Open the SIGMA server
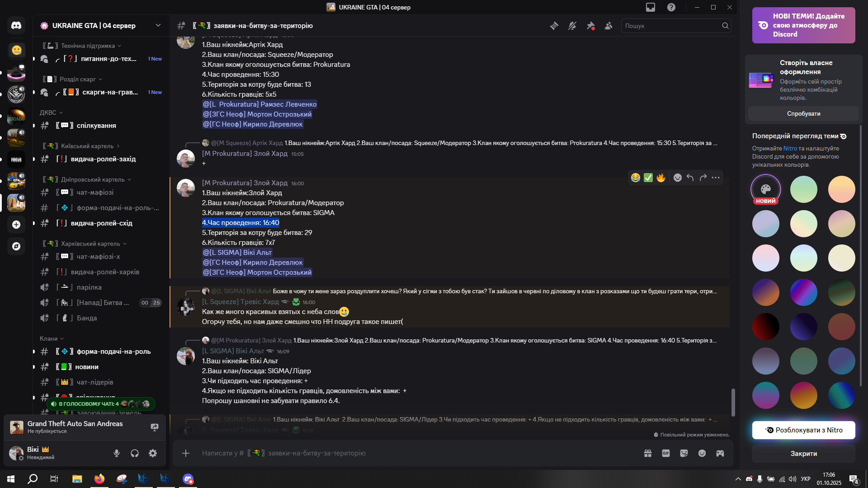The width and height of the screenshot is (868, 488). (x=16, y=116)
